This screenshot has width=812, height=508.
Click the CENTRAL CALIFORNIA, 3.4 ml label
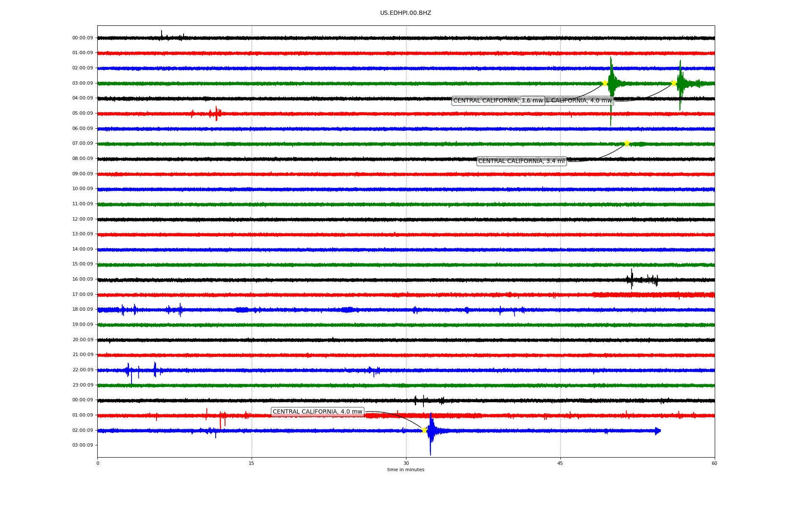click(x=521, y=161)
